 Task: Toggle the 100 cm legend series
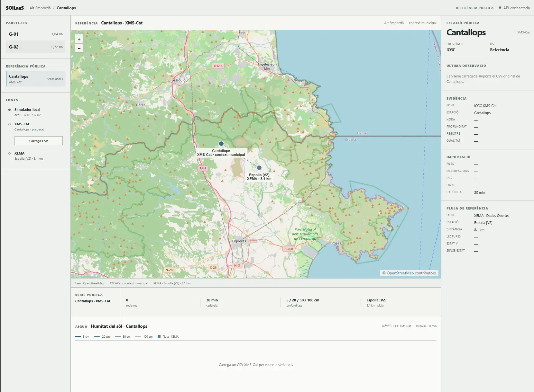pyautogui.click(x=144, y=337)
